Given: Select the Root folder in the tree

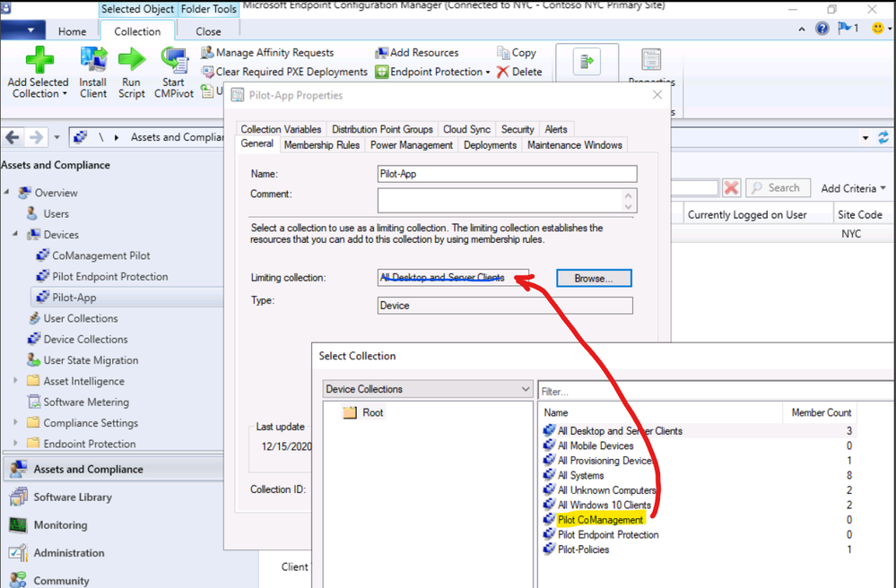Looking at the screenshot, I should (x=364, y=412).
